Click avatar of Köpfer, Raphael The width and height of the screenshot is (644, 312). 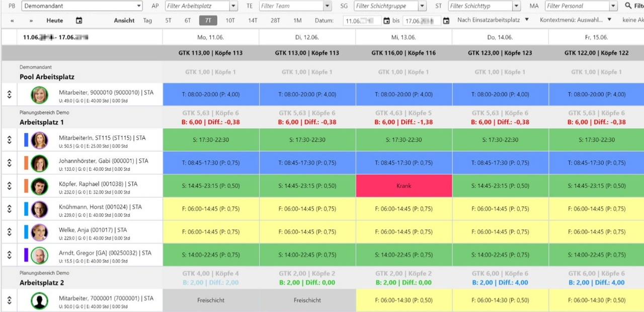(x=39, y=186)
